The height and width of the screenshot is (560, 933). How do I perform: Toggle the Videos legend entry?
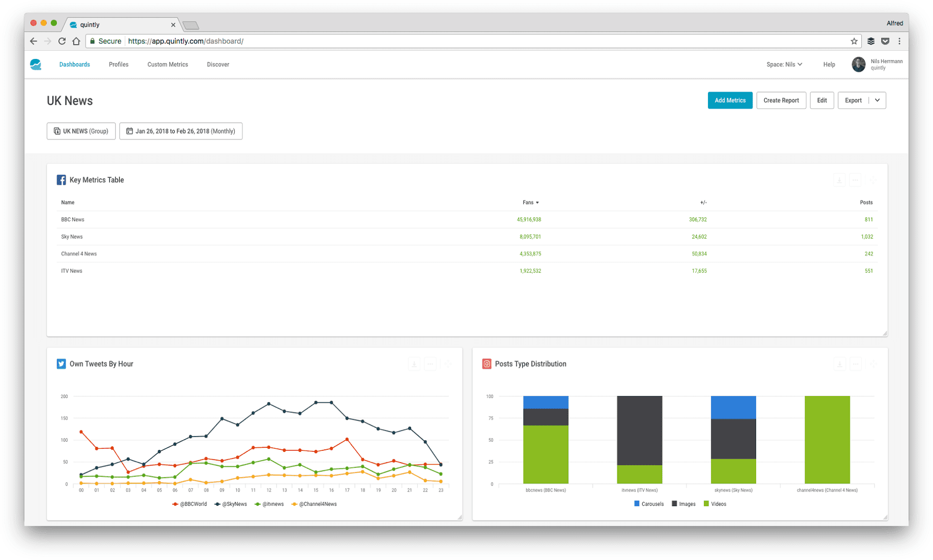[715, 504]
